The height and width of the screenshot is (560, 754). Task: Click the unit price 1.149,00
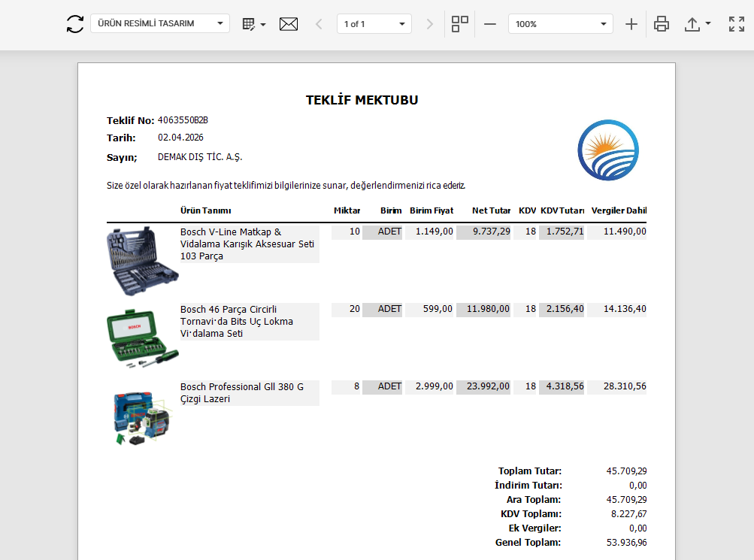[429, 232]
